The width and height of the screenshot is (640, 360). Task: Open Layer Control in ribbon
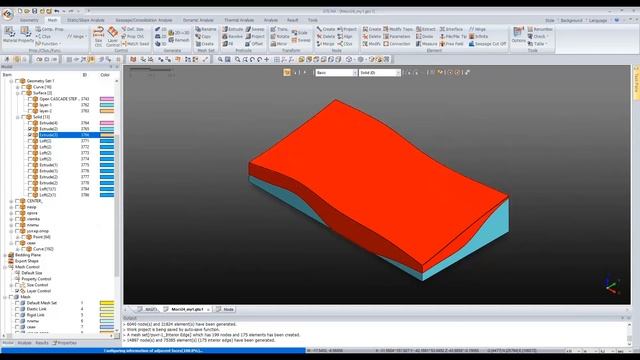point(113,36)
